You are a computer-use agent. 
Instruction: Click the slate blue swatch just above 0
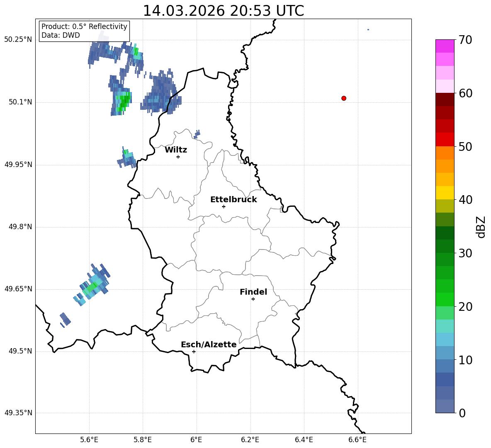445,406
